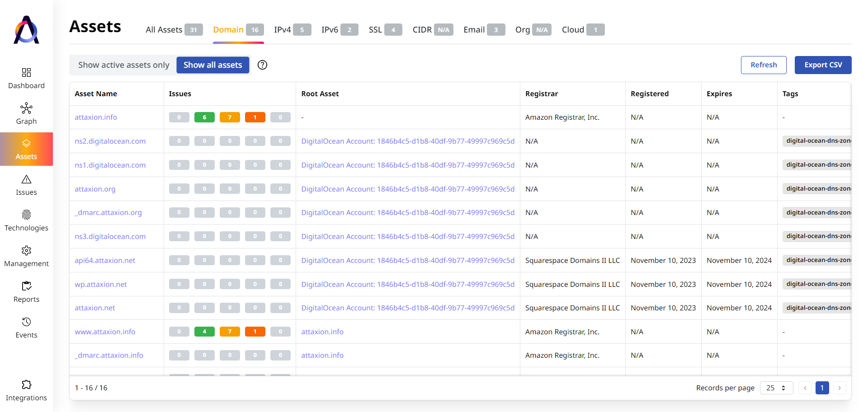The image size is (868, 412).
Task: Go to the next page arrow
Action: 839,388
